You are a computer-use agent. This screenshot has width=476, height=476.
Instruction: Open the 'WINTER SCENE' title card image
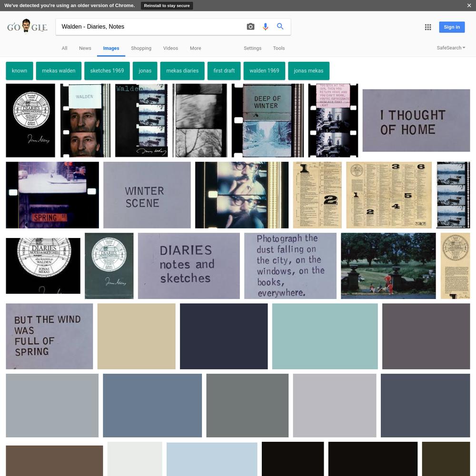point(147,195)
